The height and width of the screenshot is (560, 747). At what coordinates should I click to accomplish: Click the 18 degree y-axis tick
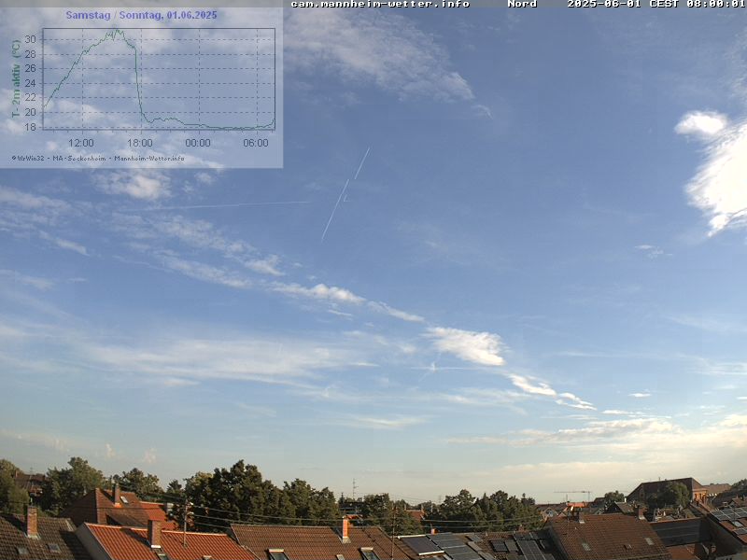tap(30, 127)
